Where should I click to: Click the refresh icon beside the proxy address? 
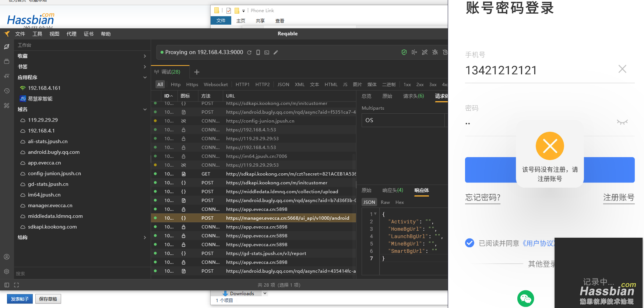[249, 53]
